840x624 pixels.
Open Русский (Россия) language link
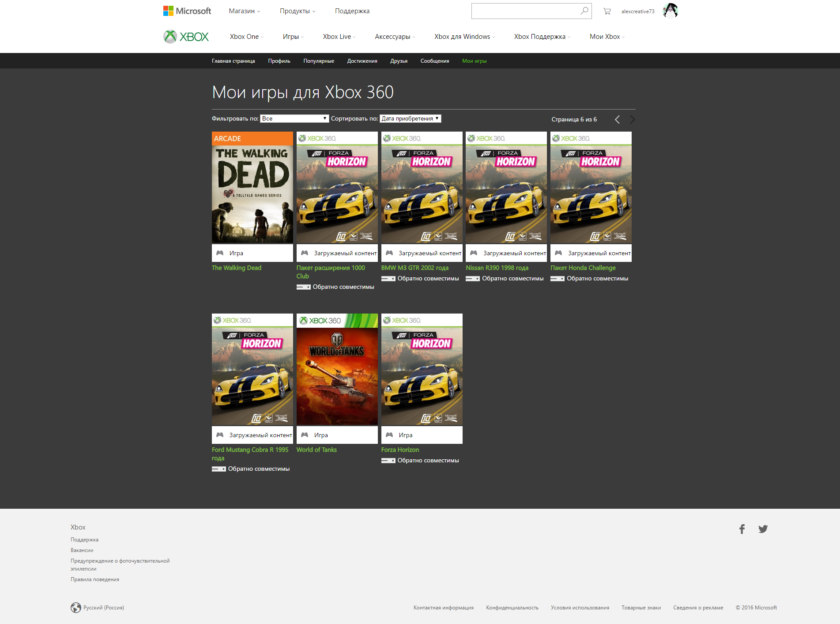(x=104, y=608)
